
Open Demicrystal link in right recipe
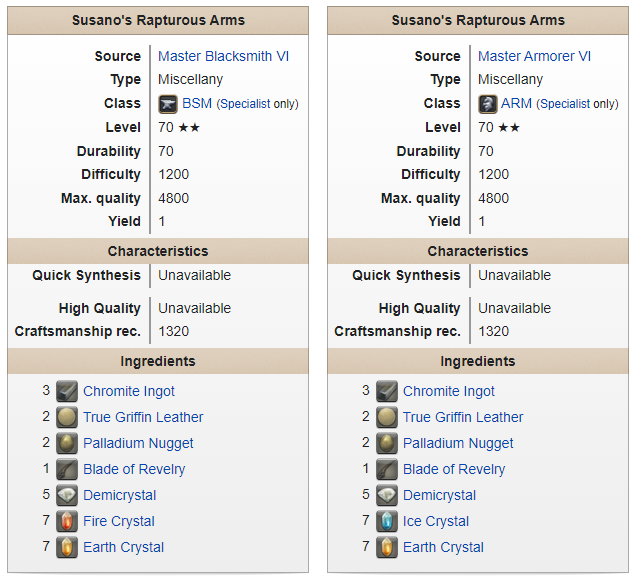(x=440, y=496)
